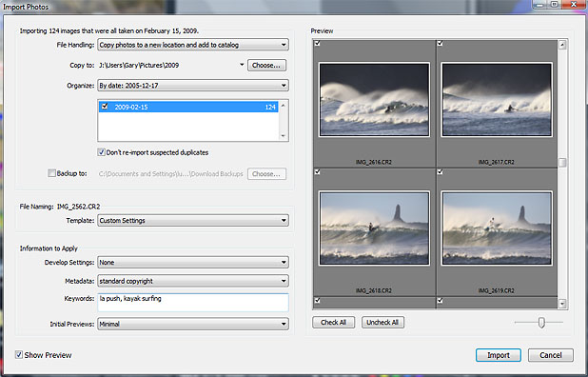Select the IMG_2616.CR2 thumbnail
Viewport: 588px width, 377px height.
374,99
